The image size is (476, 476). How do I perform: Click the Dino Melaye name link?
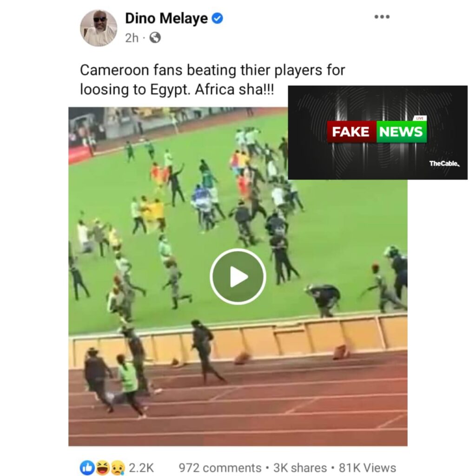click(x=166, y=18)
